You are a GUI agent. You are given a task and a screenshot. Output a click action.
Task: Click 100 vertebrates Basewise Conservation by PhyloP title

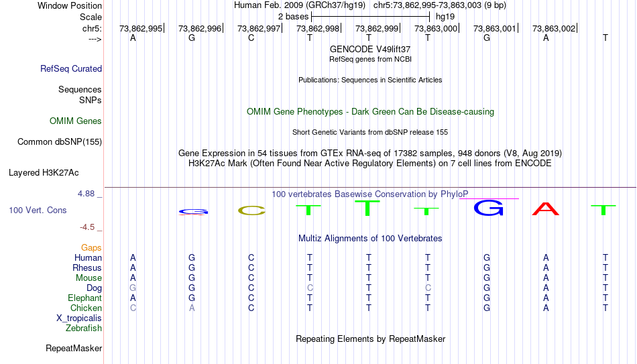pyautogui.click(x=370, y=194)
